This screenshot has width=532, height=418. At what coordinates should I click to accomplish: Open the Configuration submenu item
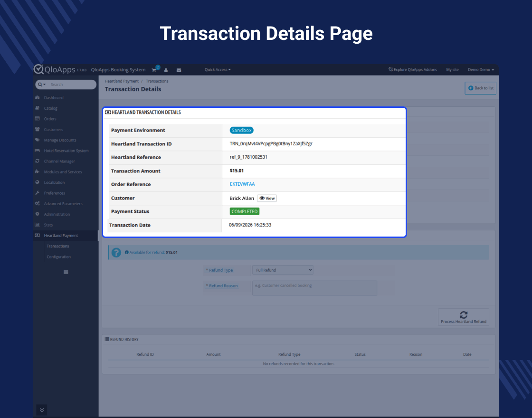[x=59, y=257]
